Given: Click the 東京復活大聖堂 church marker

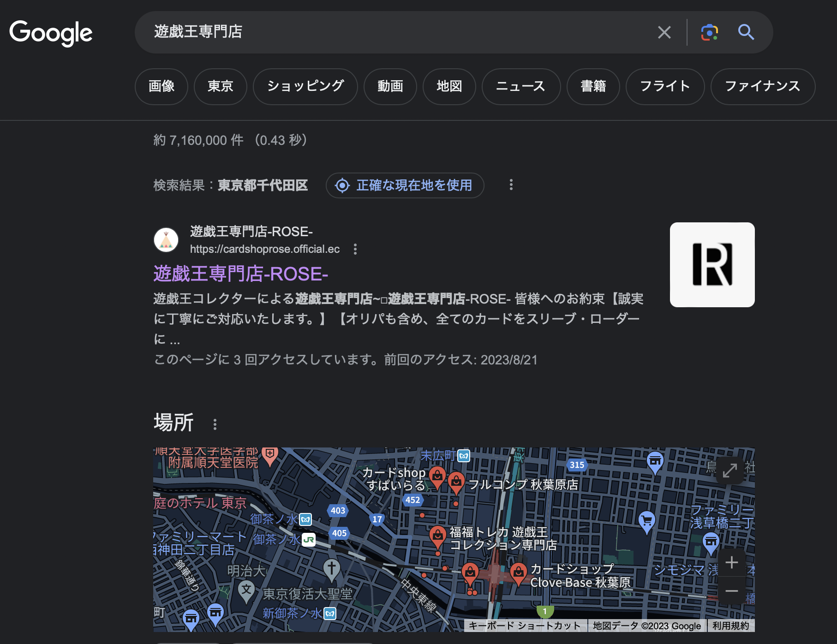Looking at the screenshot, I should [331, 569].
